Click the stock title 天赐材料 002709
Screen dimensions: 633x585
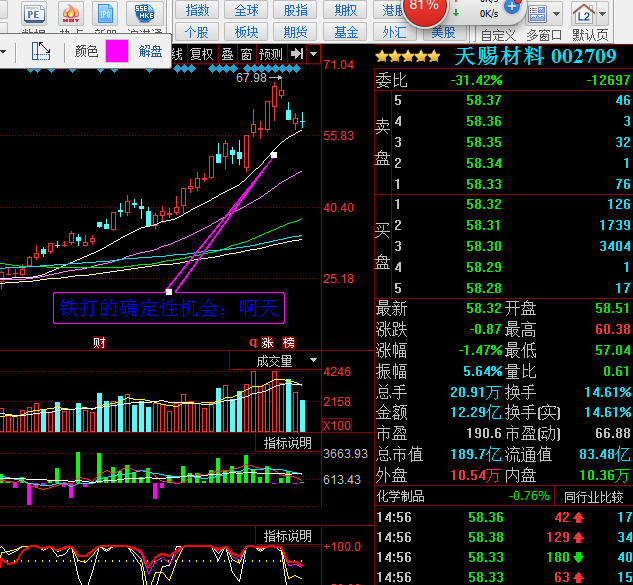[x=535, y=56]
